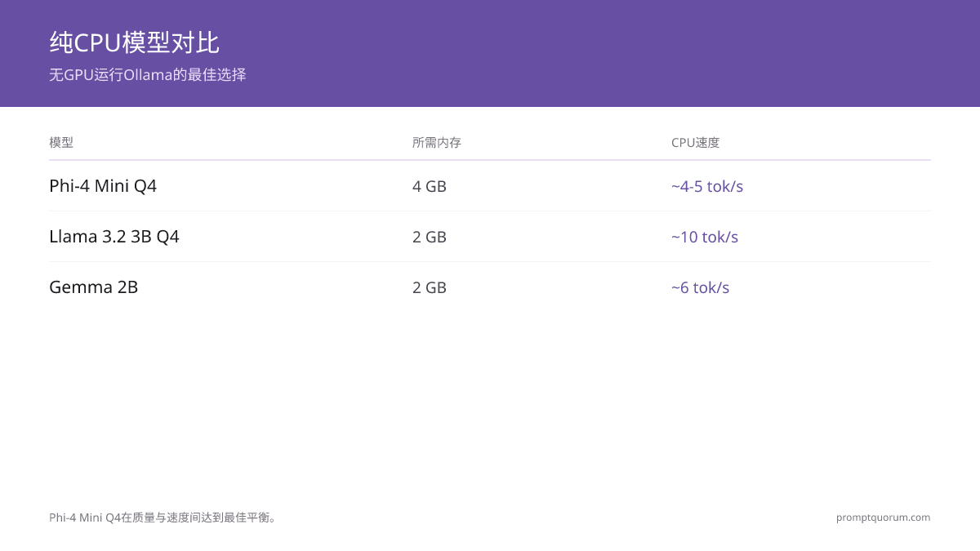Click the ~4-5 tok/s speed value
This screenshot has width=980, height=551.
(x=707, y=186)
